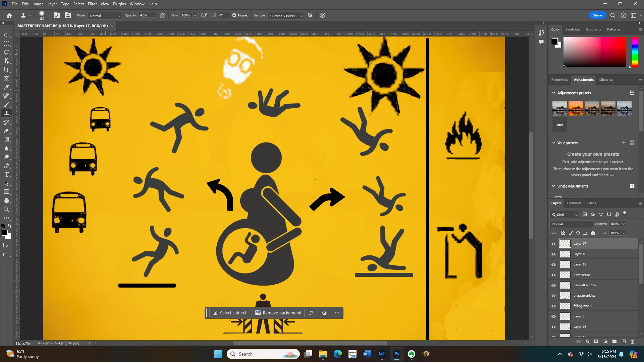Screen dimensions: 644x362
Task: Click the vertical hue spectrum slider
Action: 635,52
